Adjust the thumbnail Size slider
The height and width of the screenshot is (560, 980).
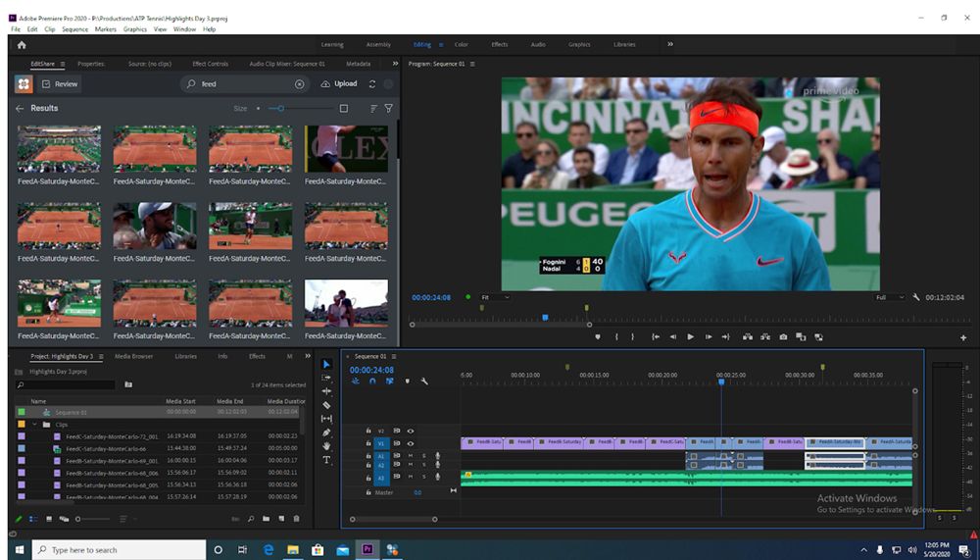[x=281, y=108]
